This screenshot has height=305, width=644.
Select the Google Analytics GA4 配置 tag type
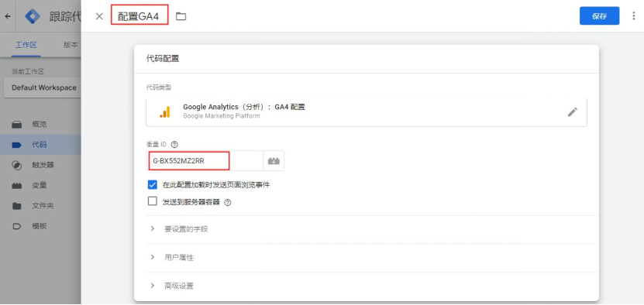coord(367,111)
